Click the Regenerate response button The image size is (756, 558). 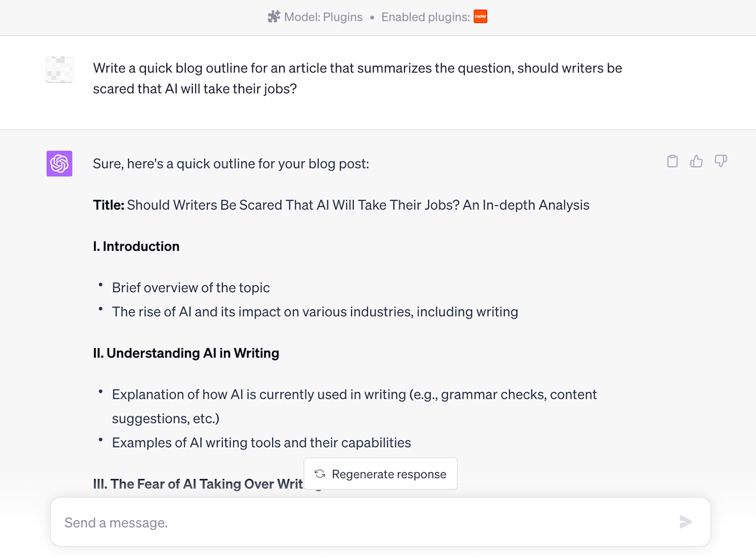click(381, 474)
